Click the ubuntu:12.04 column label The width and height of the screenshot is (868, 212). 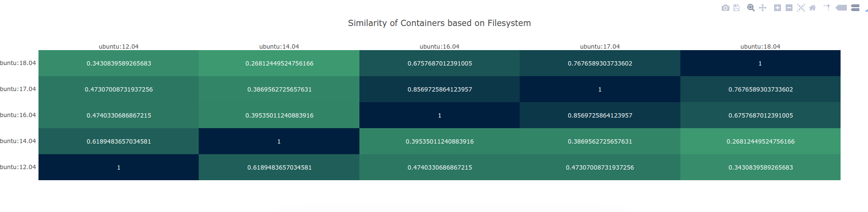118,47
